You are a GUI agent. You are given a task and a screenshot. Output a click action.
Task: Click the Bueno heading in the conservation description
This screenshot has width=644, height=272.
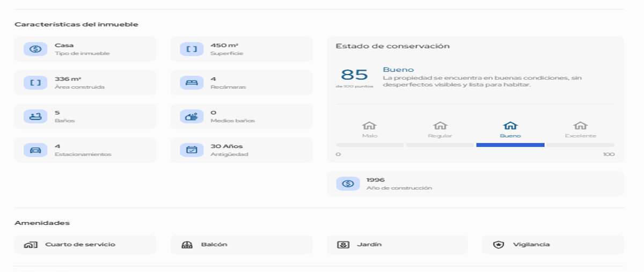[398, 70]
